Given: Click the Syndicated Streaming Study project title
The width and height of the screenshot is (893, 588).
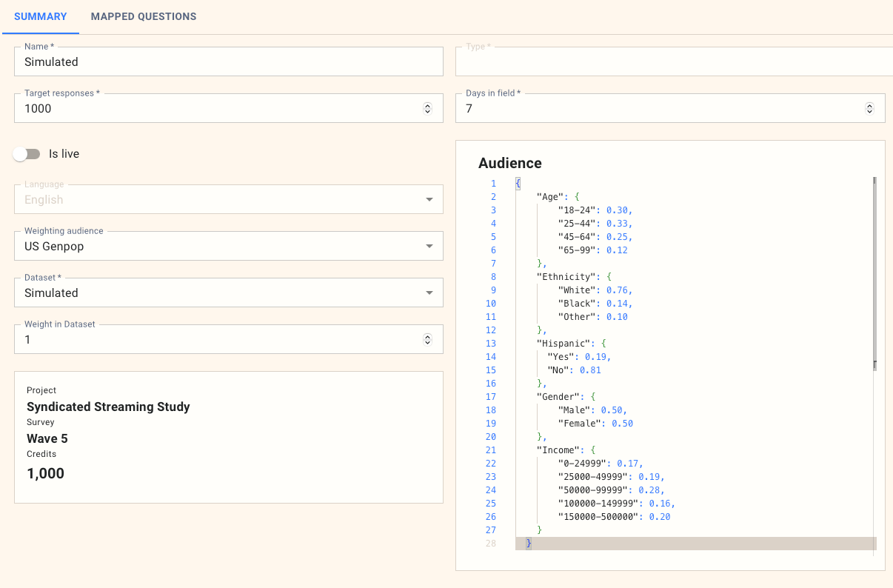Looking at the screenshot, I should tap(108, 407).
